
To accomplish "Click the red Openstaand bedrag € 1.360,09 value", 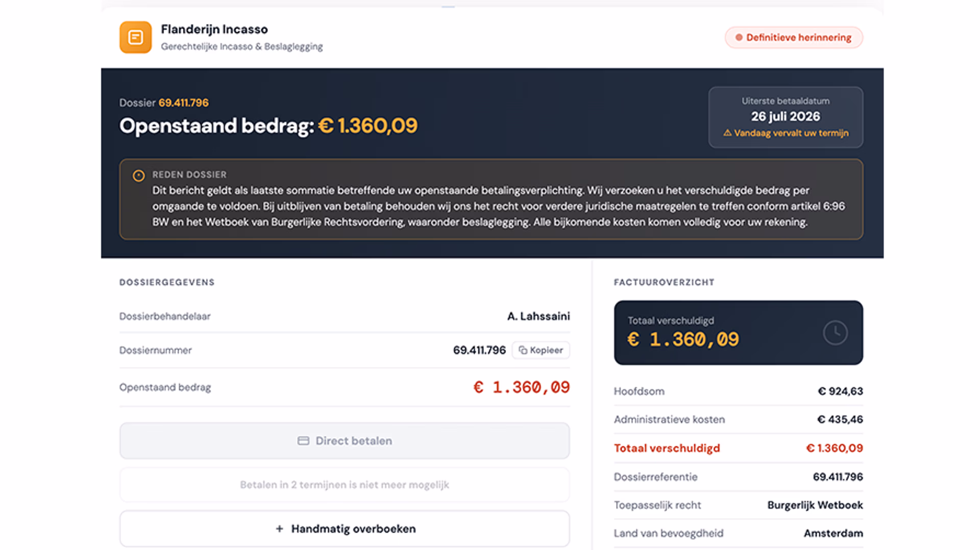I will 521,387.
